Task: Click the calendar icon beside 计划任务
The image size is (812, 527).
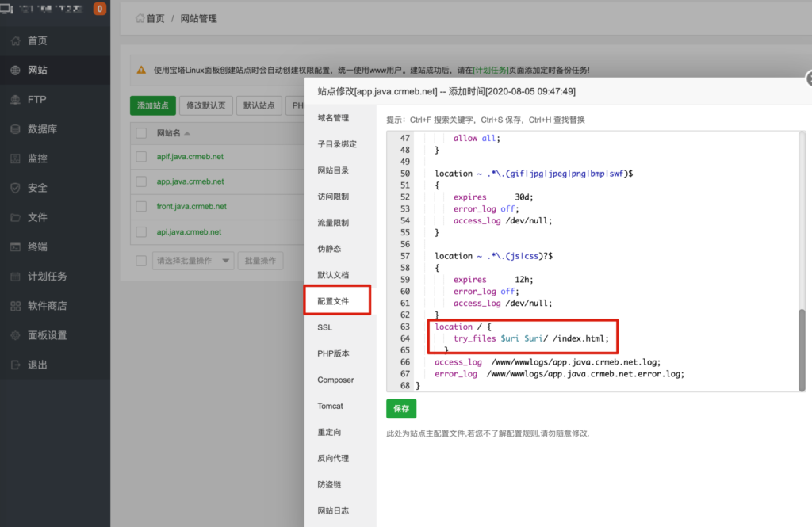Action: click(x=16, y=277)
